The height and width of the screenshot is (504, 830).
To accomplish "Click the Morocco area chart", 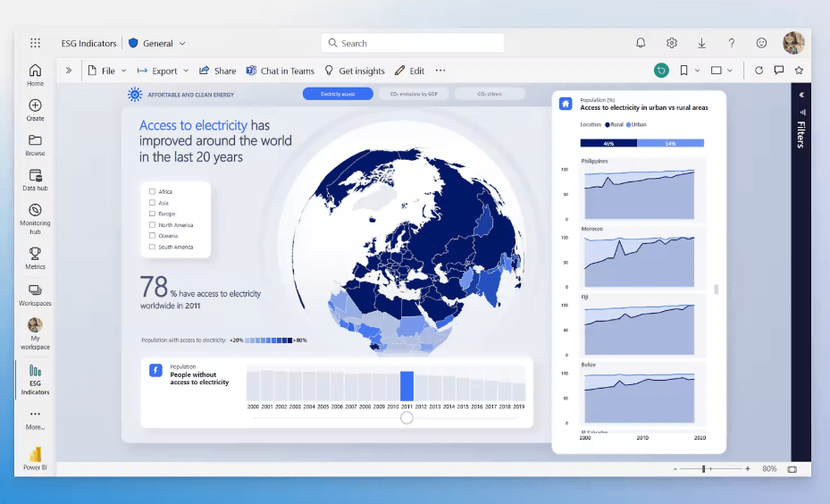I will (639, 262).
